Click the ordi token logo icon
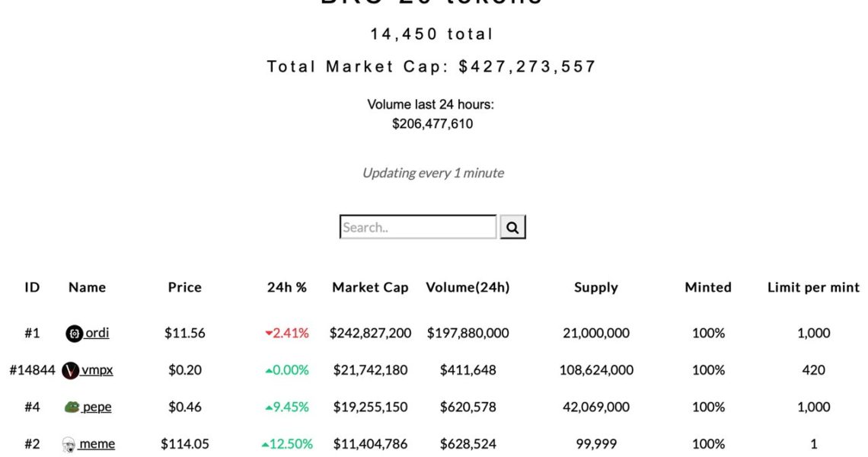Image resolution: width=868 pixels, height=457 pixels. point(74,334)
